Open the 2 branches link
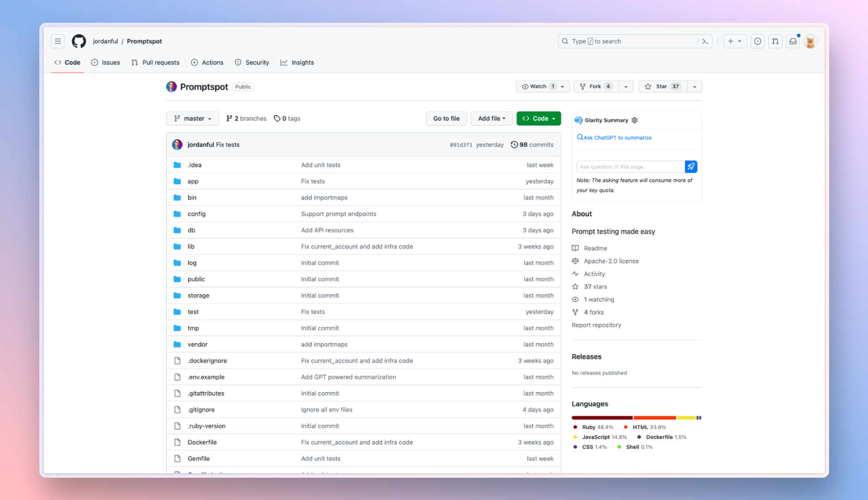868x500 pixels. 246,119
